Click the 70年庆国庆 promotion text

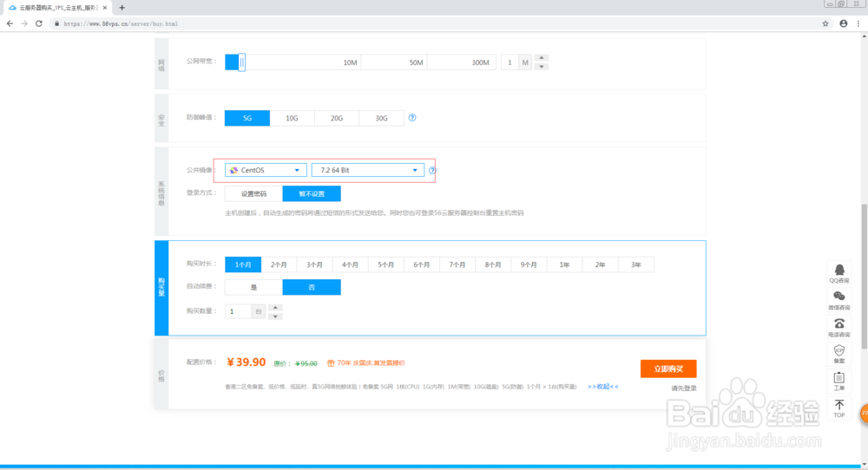point(371,363)
